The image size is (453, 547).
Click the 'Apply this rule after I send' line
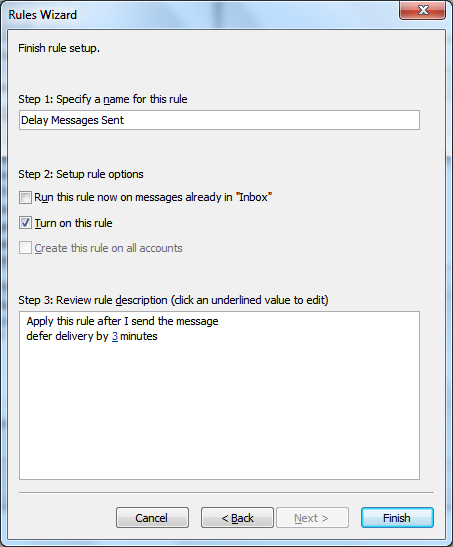pos(122,321)
